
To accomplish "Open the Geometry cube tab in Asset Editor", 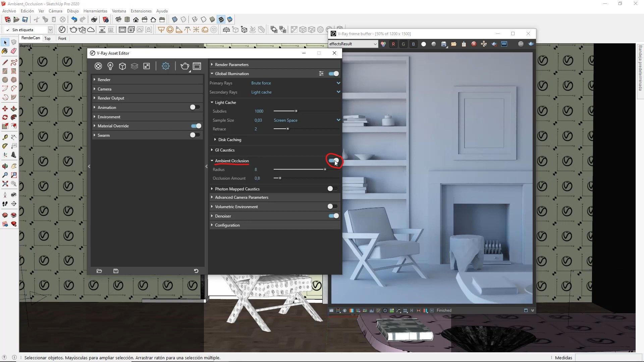I will [122, 66].
